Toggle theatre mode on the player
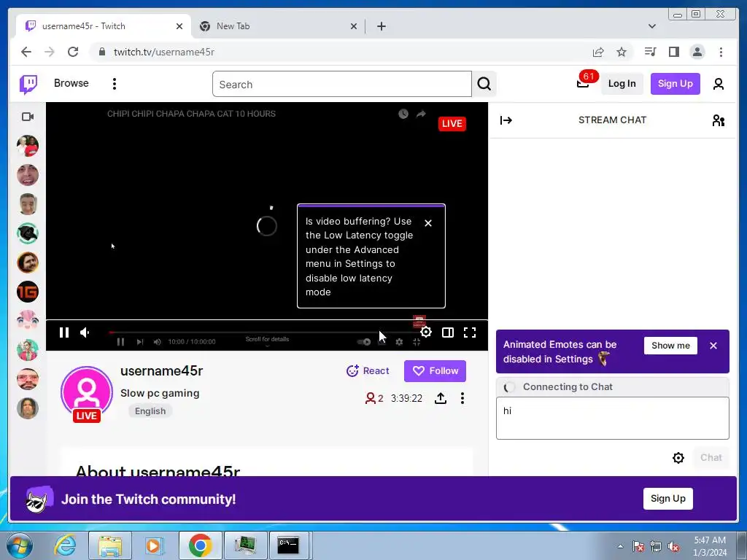747x560 pixels. point(448,332)
